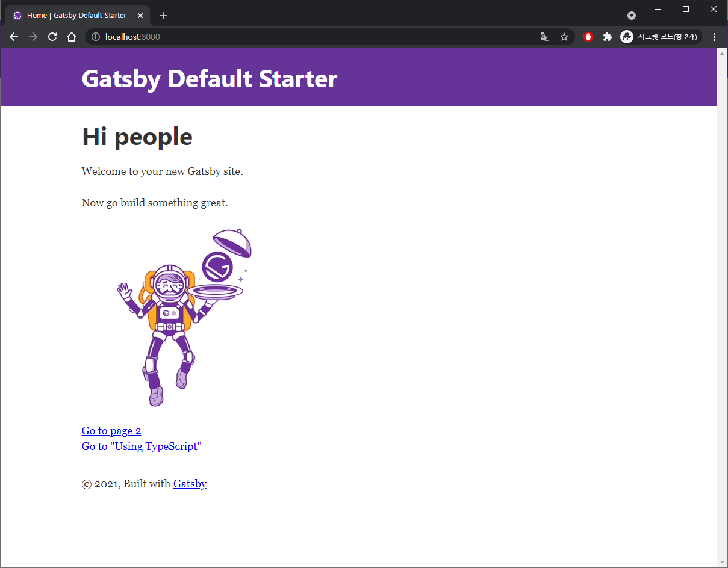Maximize the Chrome window
Image resolution: width=728 pixels, height=568 pixels.
point(686,9)
